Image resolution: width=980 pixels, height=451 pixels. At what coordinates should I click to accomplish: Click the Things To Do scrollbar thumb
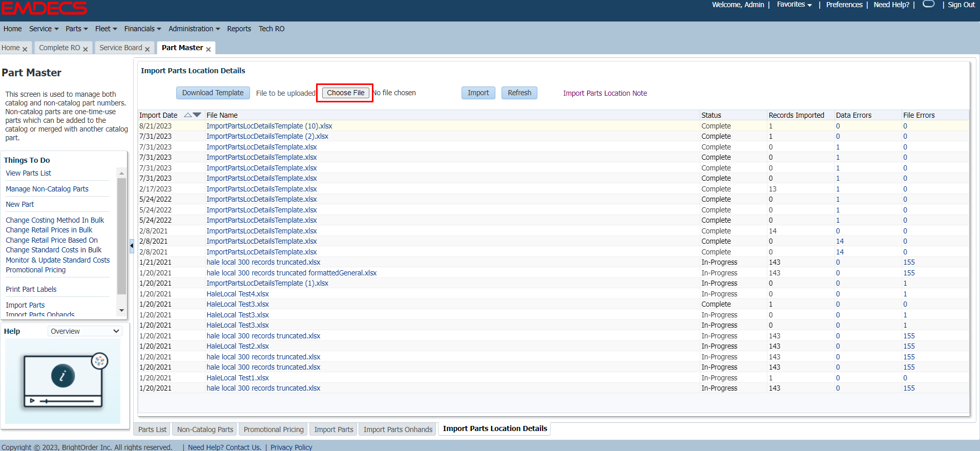[121, 235]
